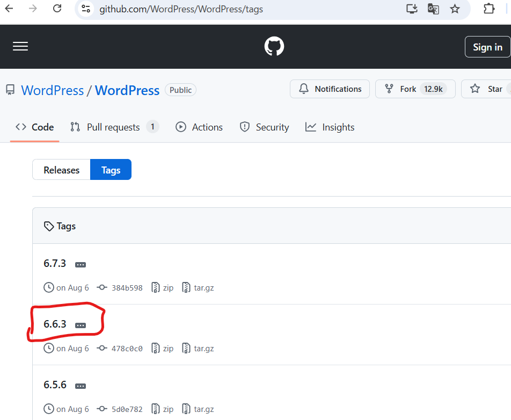The image size is (511, 420).
Task: Open tag 6.7.3
Action: 55,263
